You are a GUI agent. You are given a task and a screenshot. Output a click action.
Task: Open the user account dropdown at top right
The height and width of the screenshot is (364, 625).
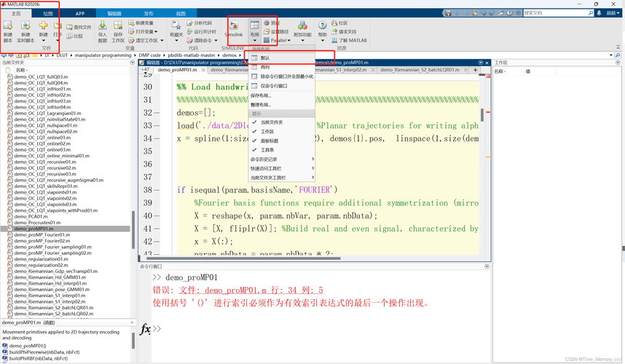613,13
